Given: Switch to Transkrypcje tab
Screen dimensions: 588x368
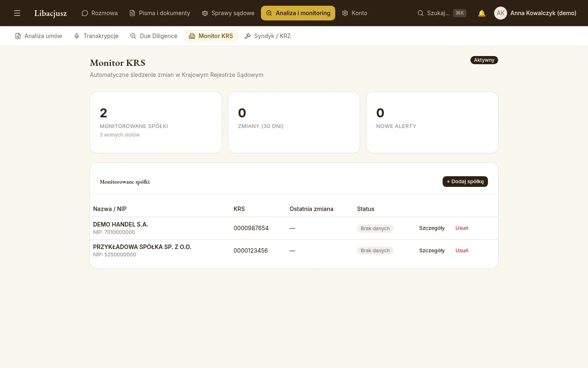Looking at the screenshot, I should click(96, 36).
